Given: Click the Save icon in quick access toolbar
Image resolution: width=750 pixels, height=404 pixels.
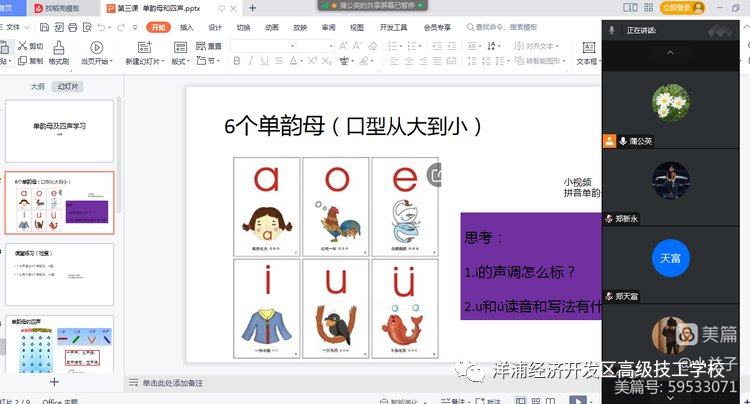Looking at the screenshot, I should 42,28.
